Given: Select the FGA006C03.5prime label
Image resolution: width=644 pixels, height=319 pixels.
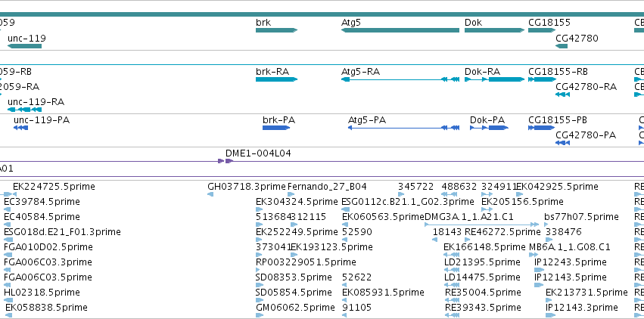Looking at the screenshot, I should click(x=48, y=277).
